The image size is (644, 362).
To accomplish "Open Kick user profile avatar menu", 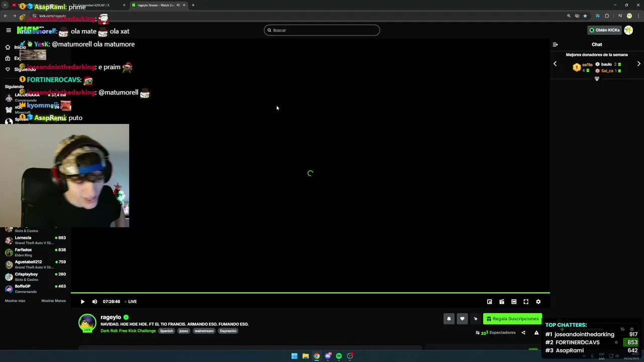I will 628,30.
